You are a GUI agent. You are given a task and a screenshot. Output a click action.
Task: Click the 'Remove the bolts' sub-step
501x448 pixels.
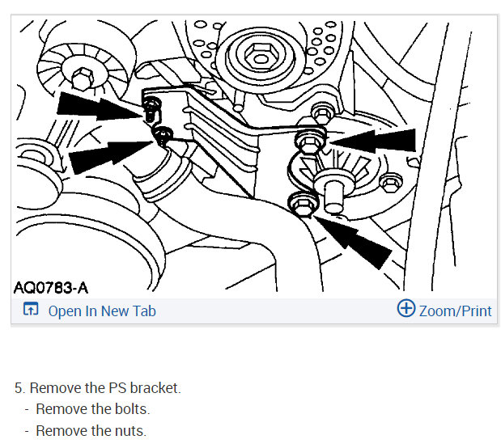tap(92, 409)
